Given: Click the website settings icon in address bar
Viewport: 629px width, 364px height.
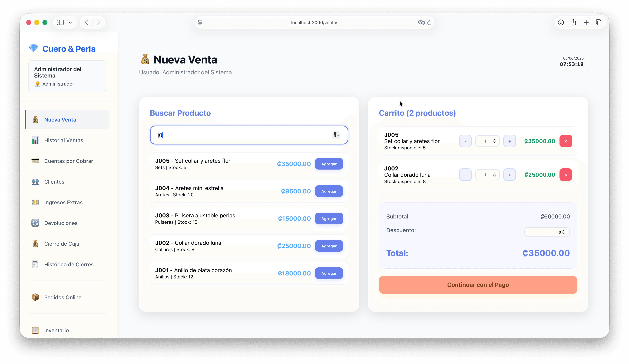Looking at the screenshot, I should click(x=200, y=22).
